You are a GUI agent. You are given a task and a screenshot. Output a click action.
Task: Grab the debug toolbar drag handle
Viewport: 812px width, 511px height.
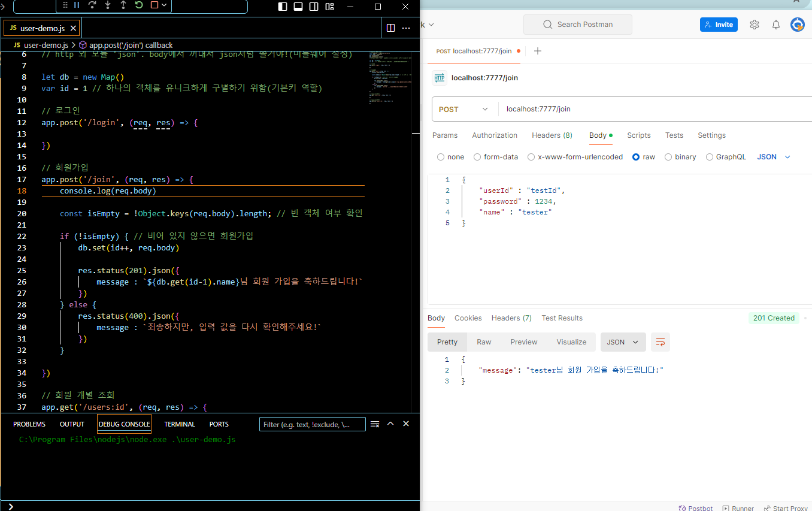[65, 5]
